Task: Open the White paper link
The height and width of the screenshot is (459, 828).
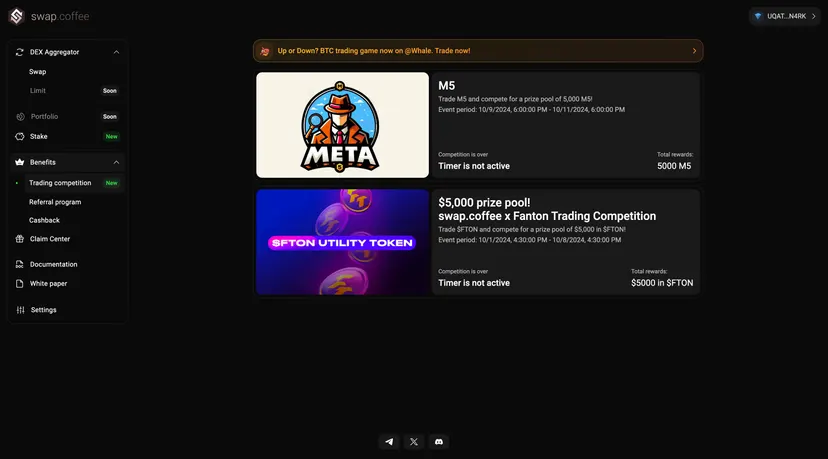Action: [x=48, y=284]
